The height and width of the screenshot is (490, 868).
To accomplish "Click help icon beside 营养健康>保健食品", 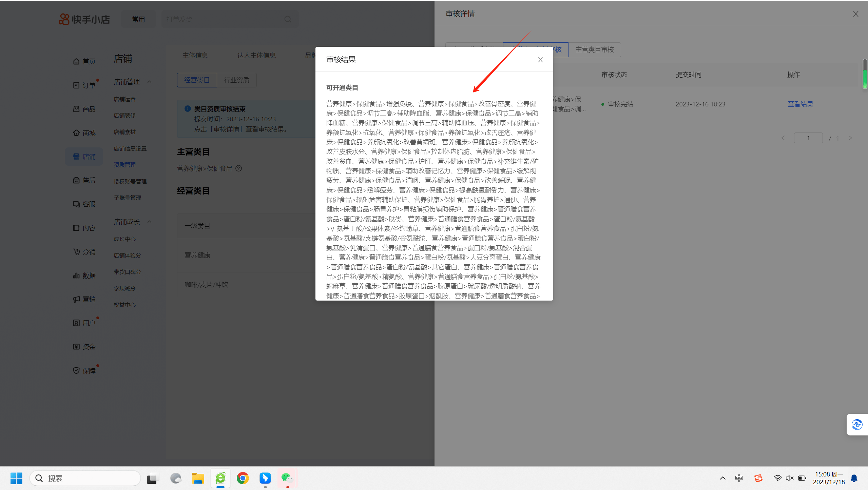I will (239, 168).
